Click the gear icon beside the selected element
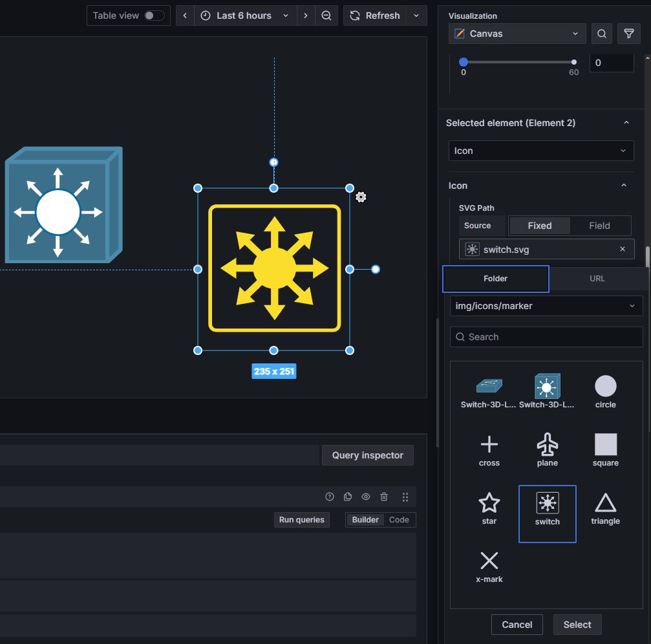The width and height of the screenshot is (651, 644). pos(361,197)
